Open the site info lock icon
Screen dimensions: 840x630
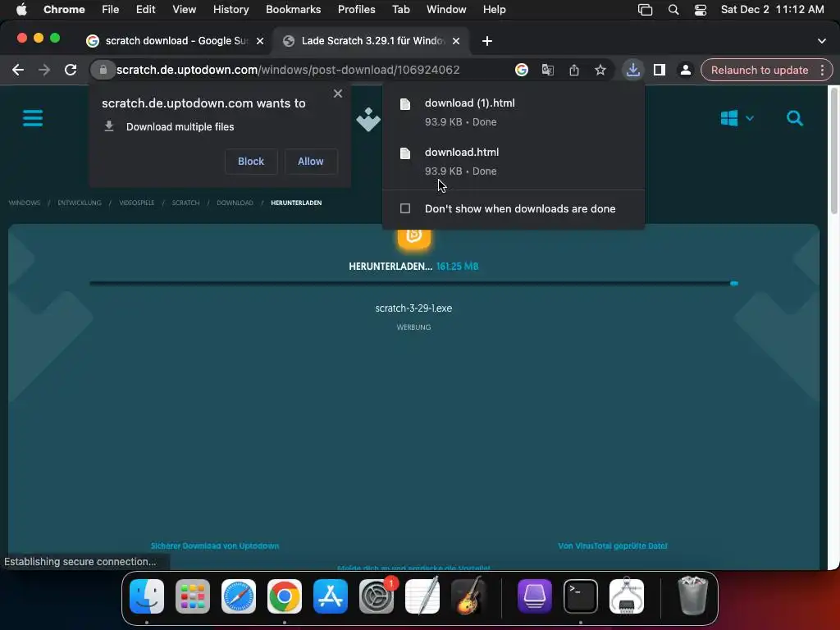[x=103, y=71]
